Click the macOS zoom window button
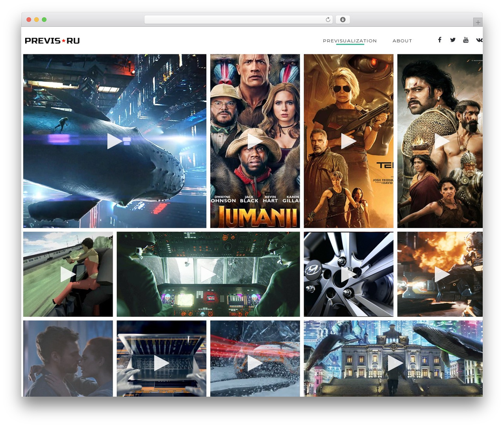This screenshot has height=427, width=504. [x=44, y=20]
